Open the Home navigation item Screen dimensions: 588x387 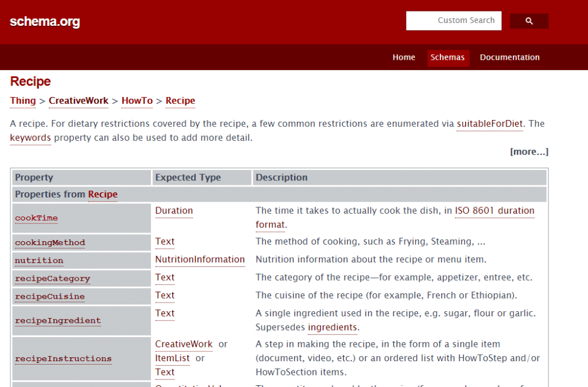click(x=404, y=57)
